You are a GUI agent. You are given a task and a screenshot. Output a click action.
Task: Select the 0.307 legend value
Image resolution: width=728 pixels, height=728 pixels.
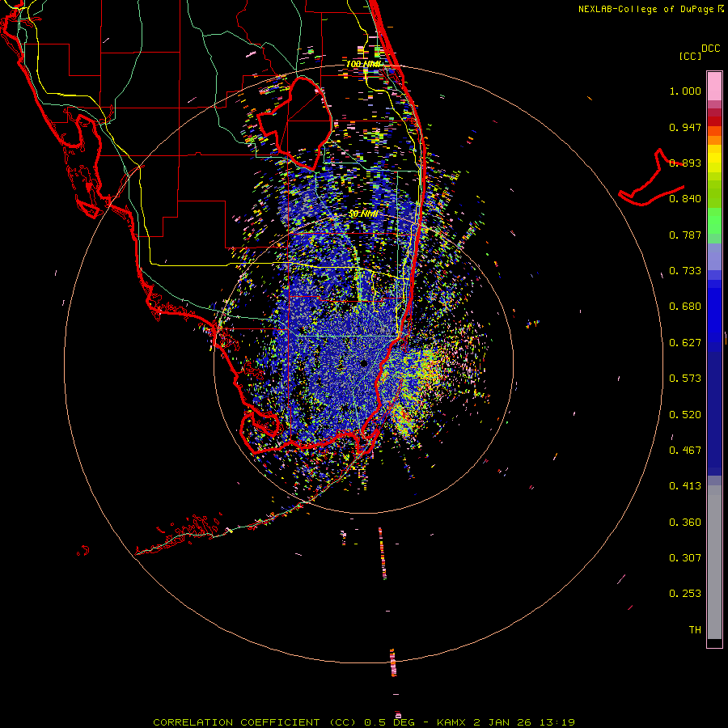(685, 558)
